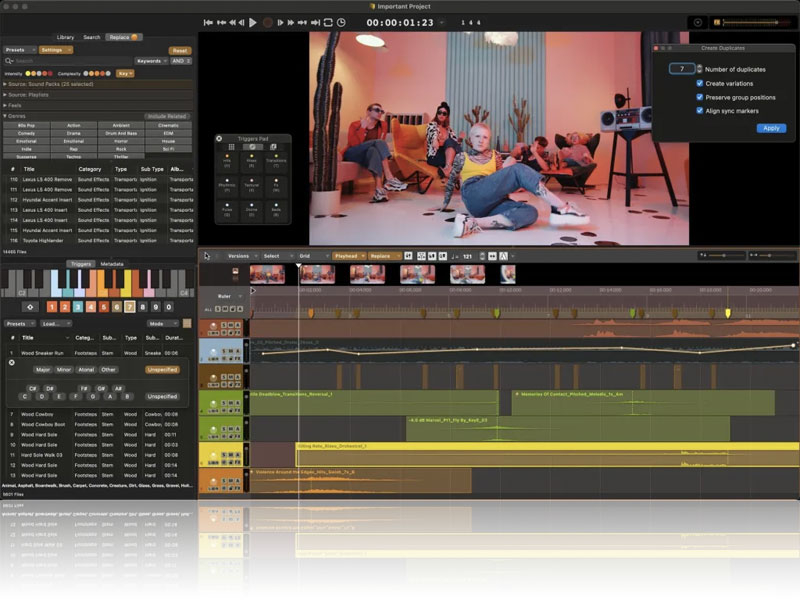
Task: Close the key selection popup
Action: coord(12,362)
